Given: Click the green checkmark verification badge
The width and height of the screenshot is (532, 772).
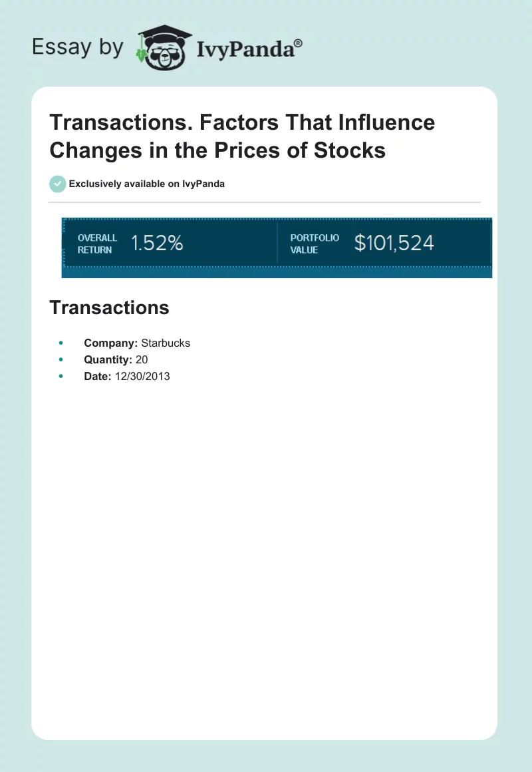Looking at the screenshot, I should pyautogui.click(x=58, y=184).
